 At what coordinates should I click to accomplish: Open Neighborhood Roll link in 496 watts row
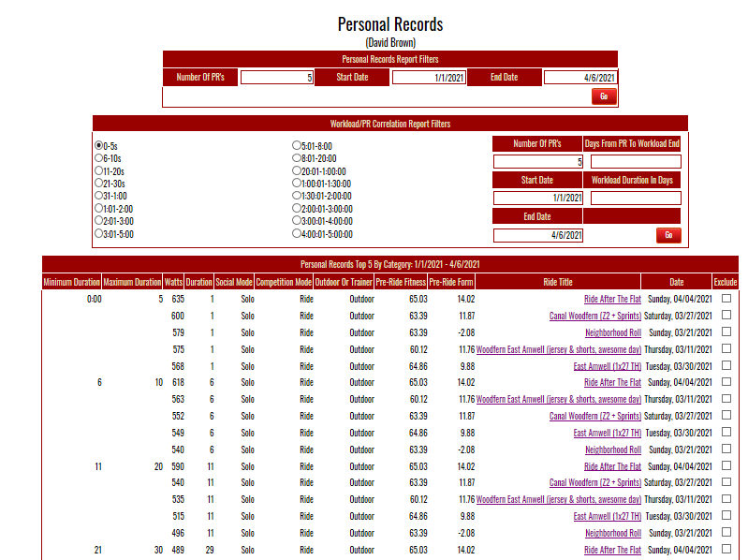coord(613,533)
